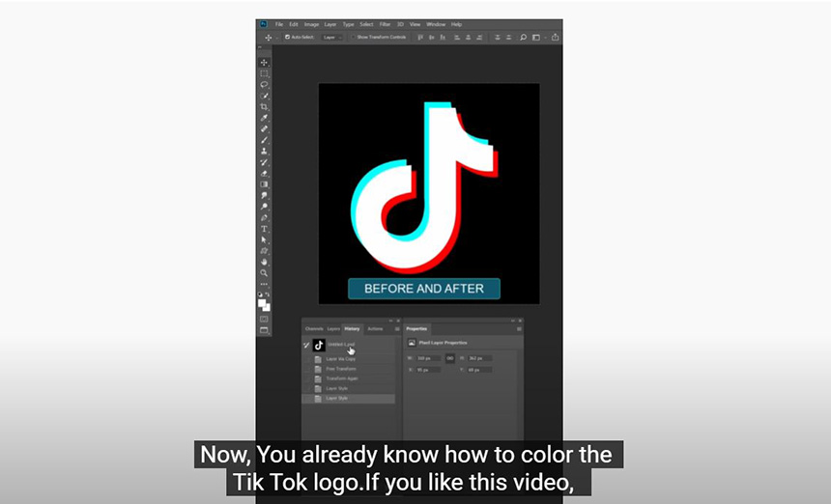The image size is (831, 504).
Task: Open the Properties panel flyout menu
Action: pos(519,329)
